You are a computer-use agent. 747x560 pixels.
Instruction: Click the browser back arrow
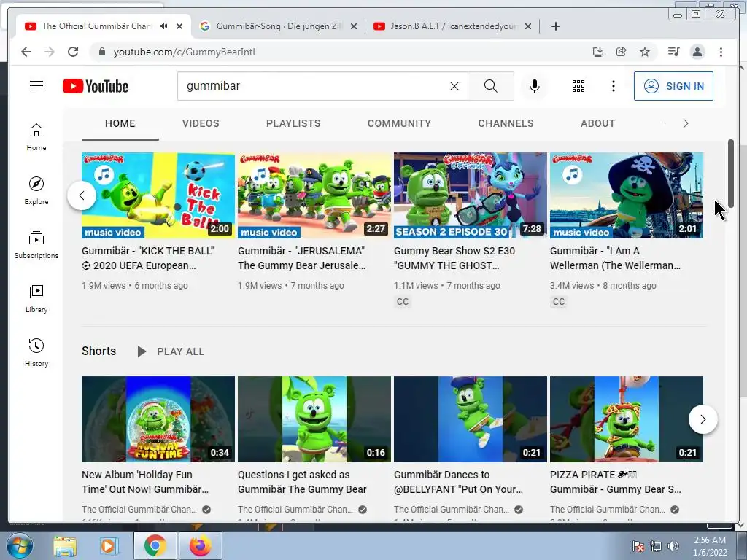click(26, 52)
